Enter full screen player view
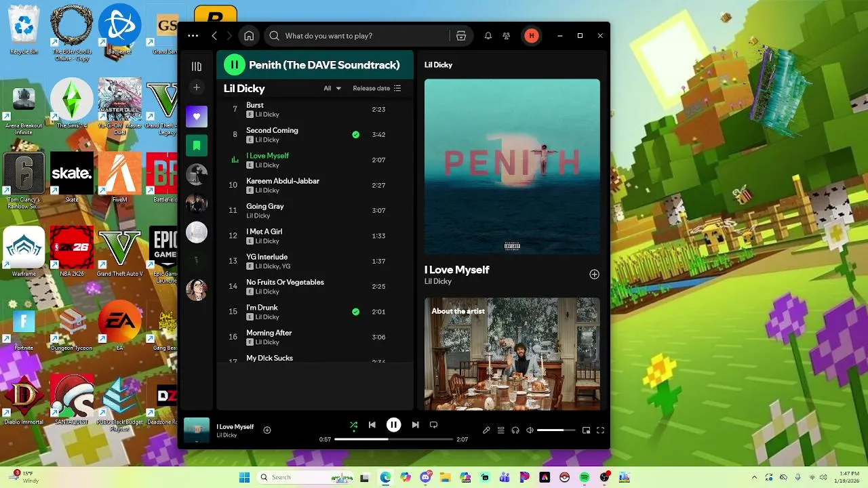This screenshot has height=488, width=868. tap(600, 430)
